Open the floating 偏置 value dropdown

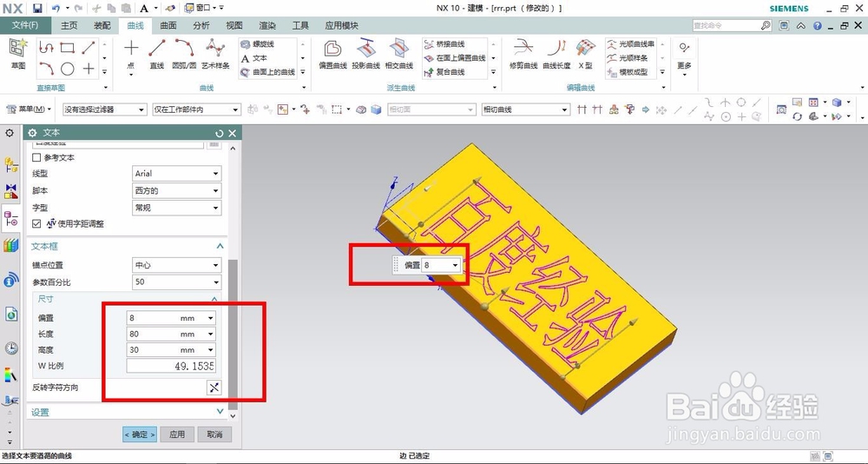(455, 266)
